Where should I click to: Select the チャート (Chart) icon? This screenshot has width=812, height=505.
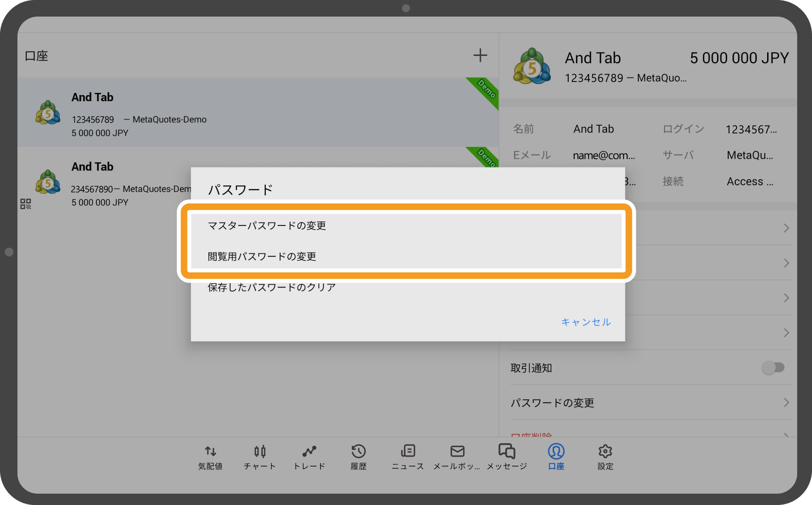(x=259, y=456)
